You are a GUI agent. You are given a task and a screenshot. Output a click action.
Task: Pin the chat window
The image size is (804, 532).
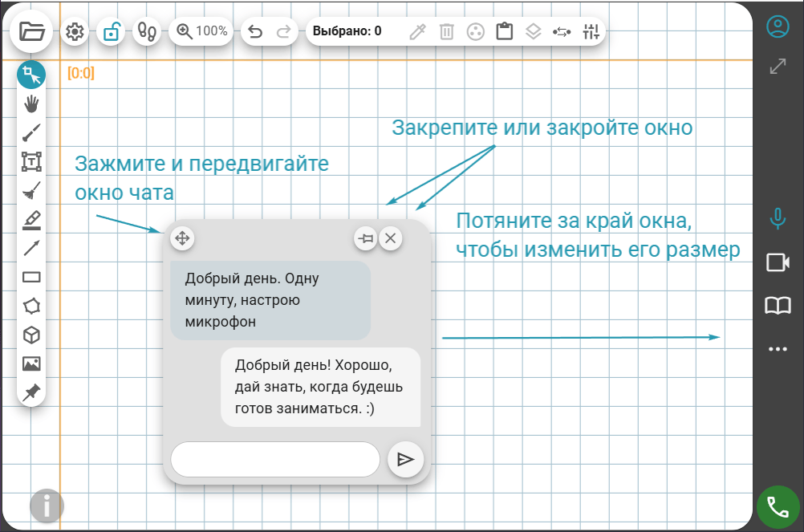click(x=366, y=238)
